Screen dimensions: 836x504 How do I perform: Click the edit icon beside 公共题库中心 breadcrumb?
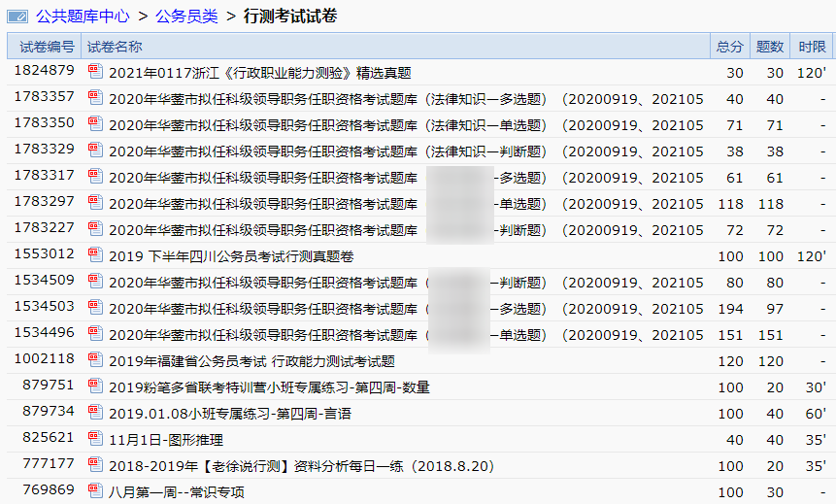coord(17,17)
